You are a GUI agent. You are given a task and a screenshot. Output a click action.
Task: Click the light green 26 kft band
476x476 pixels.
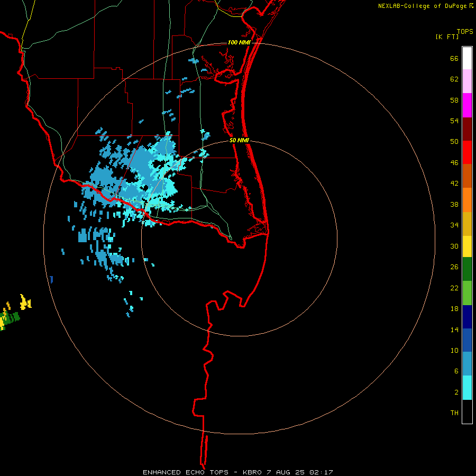tap(467, 293)
